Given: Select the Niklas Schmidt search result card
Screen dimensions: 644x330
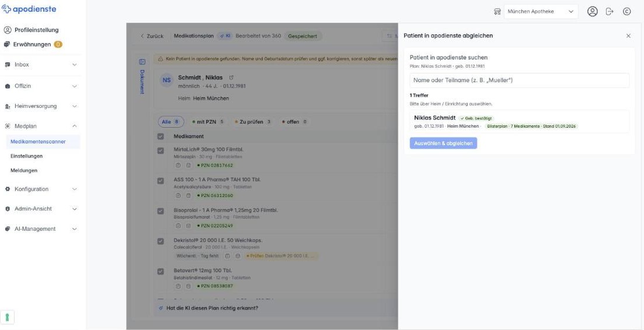Looking at the screenshot, I should click(519, 122).
